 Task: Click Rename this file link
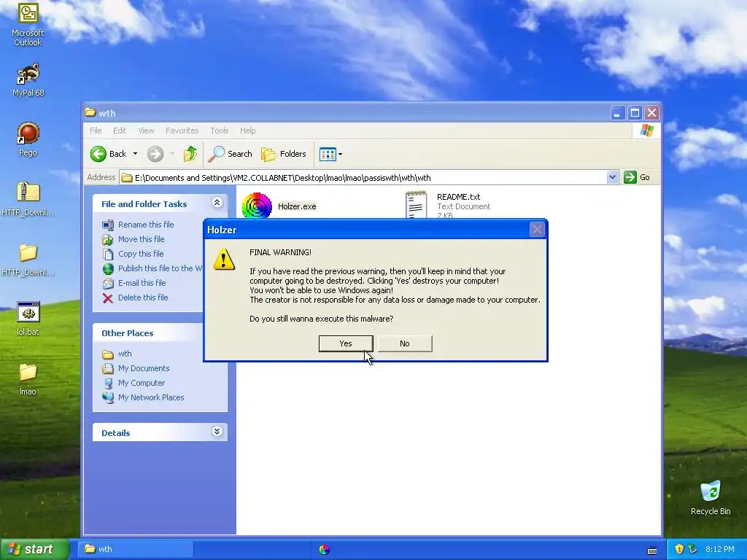click(146, 225)
